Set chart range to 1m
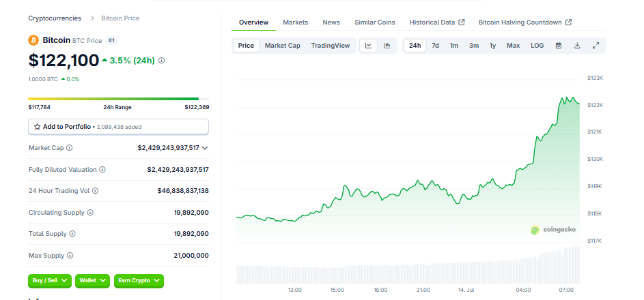 pos(454,46)
